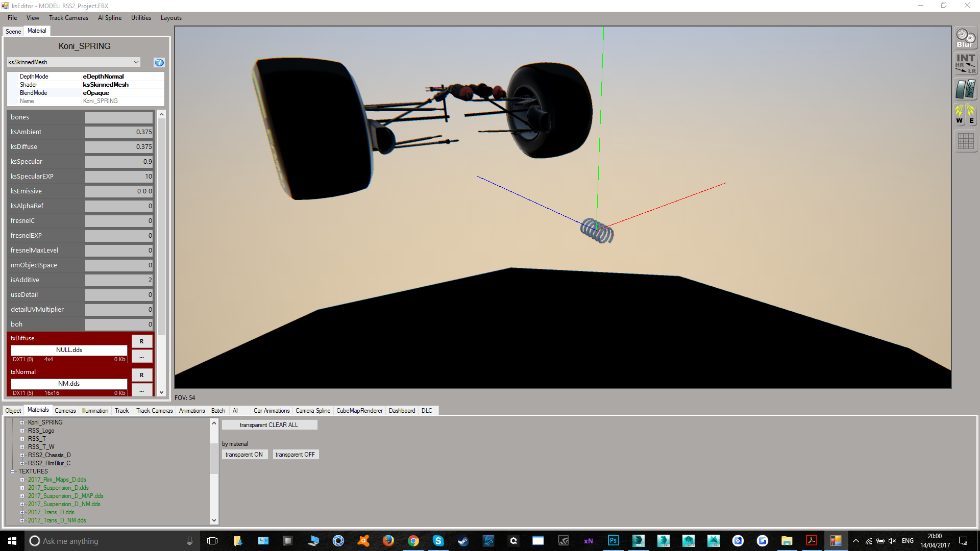Toggle the W E lights icon
Viewport: 980px width, 551px height.
coord(966,114)
